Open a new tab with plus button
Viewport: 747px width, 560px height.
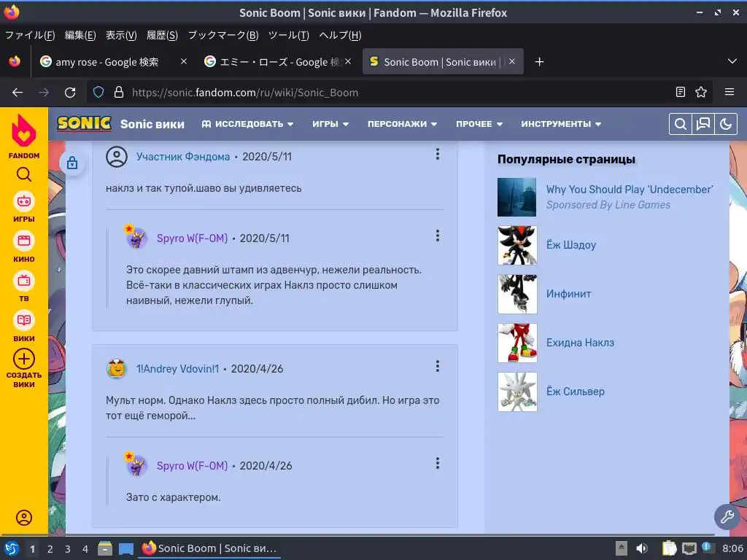click(x=539, y=62)
